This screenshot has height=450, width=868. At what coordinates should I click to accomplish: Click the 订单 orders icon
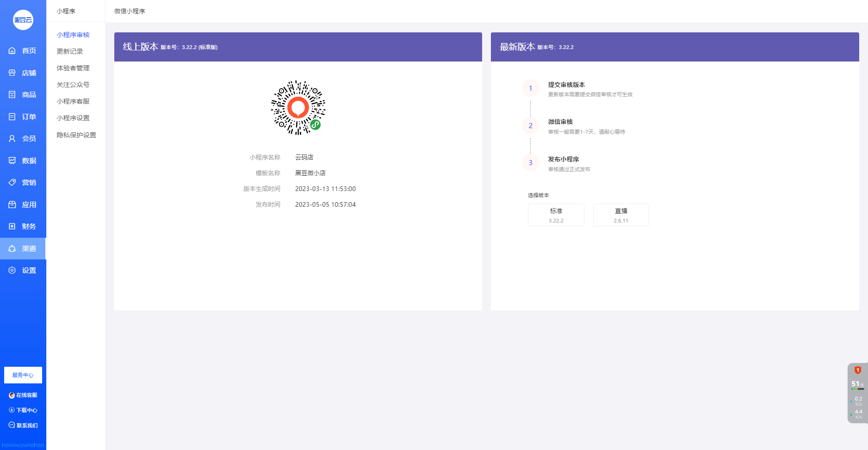click(12, 117)
